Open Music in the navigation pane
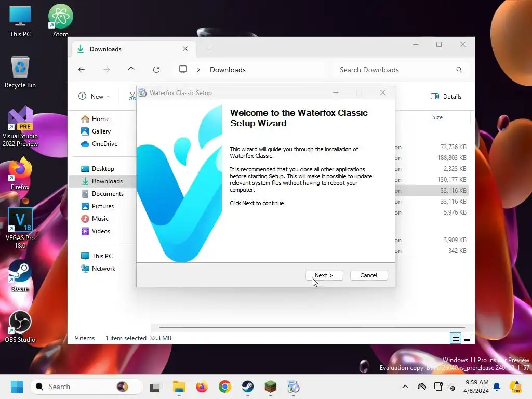The height and width of the screenshot is (399, 532). pyautogui.click(x=100, y=219)
